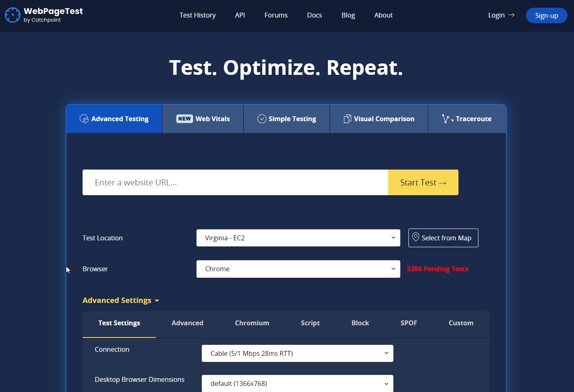The image size is (574, 392).
Task: Click the website URL input field
Action: (x=235, y=183)
